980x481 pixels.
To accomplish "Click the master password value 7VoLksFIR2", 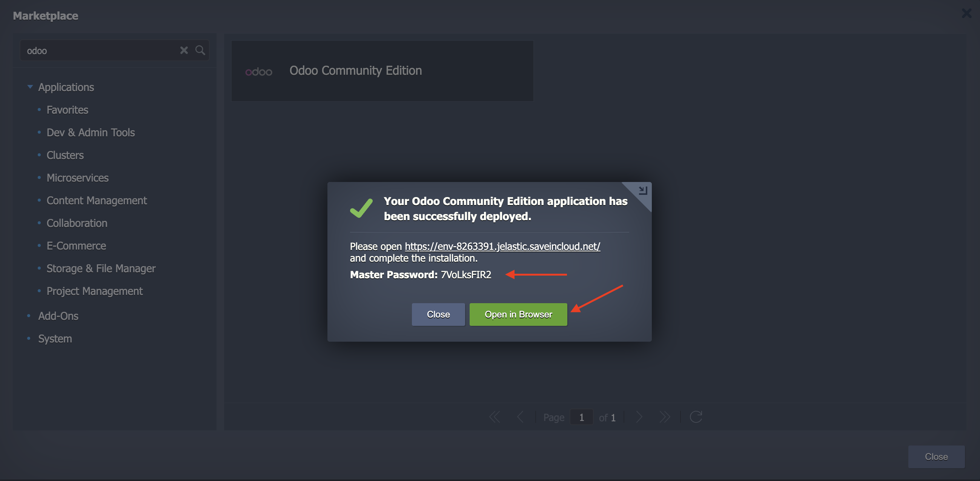I will pos(465,274).
